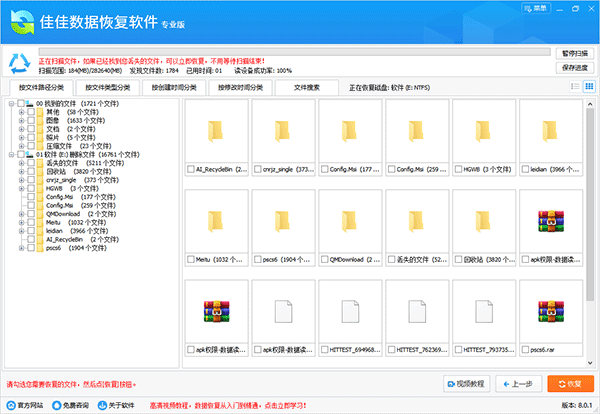Viewport: 600px width, 414px height.
Task: Select the Meitu (1032) tree item label
Action: [x=76, y=222]
